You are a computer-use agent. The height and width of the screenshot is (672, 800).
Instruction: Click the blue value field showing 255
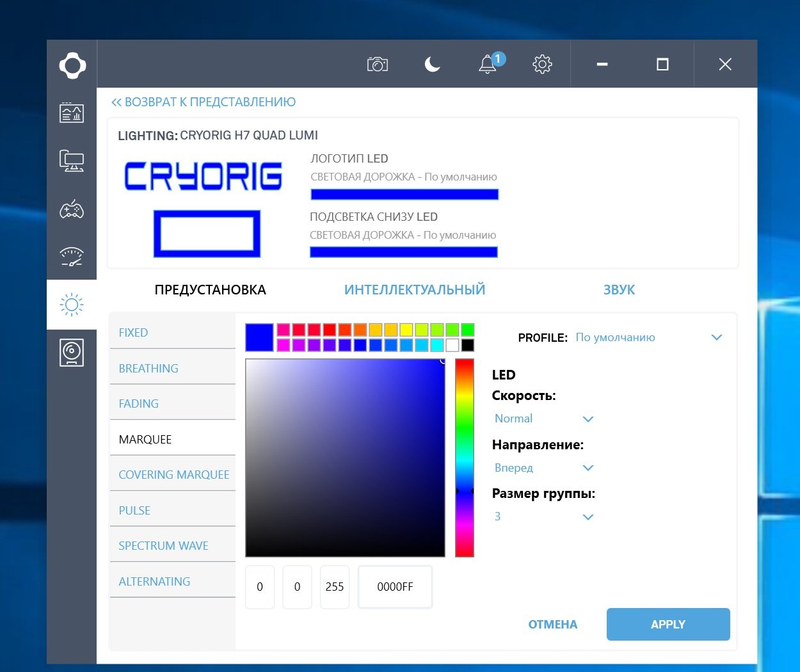click(335, 586)
